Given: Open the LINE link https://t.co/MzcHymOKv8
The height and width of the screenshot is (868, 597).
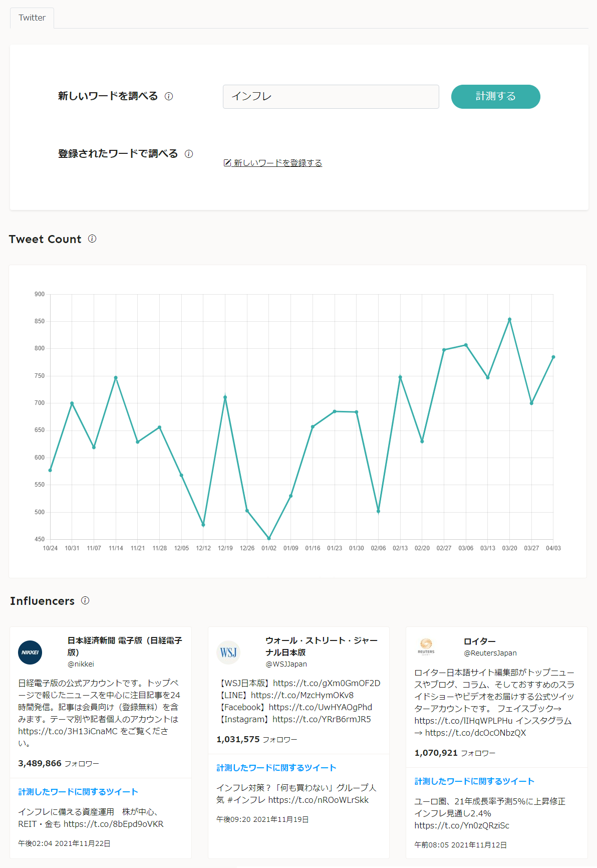Looking at the screenshot, I should click(x=302, y=695).
